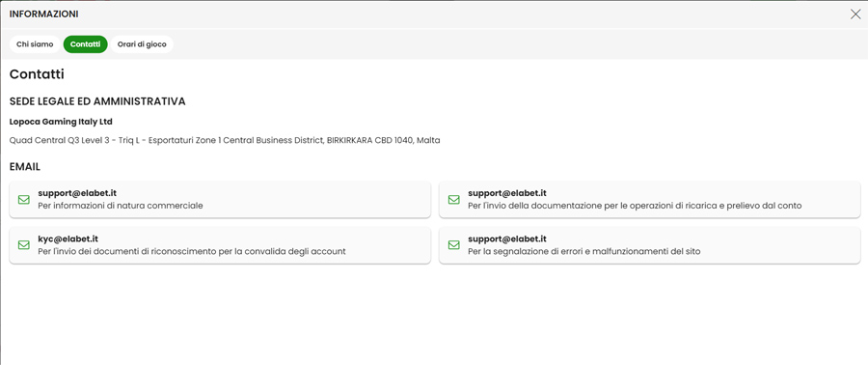The image size is (868, 365).
Task: Open the Orari di gioco tab
Action: tap(142, 44)
